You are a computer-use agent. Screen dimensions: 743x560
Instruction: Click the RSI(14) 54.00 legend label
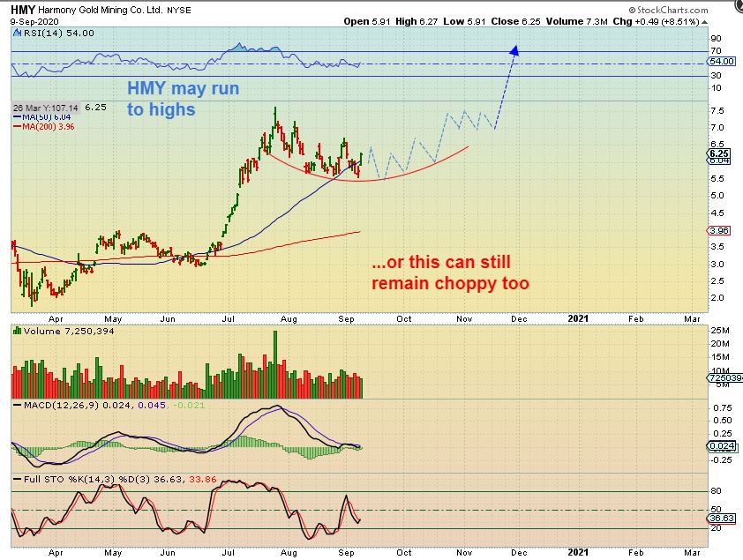[59, 34]
